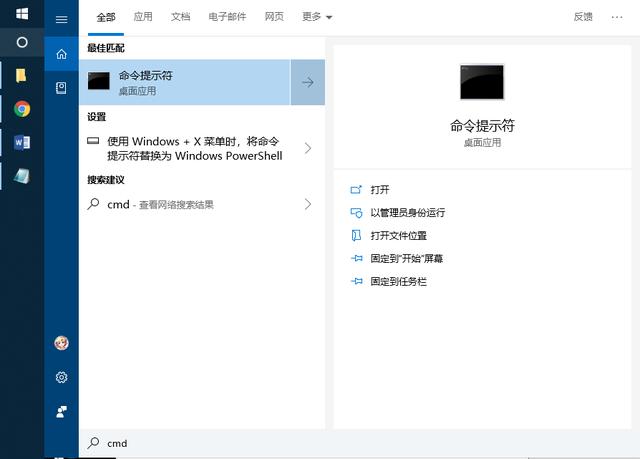Viewport: 640px width, 459px height.
Task: Switch to the 电子邮件 tab
Action: 227,17
